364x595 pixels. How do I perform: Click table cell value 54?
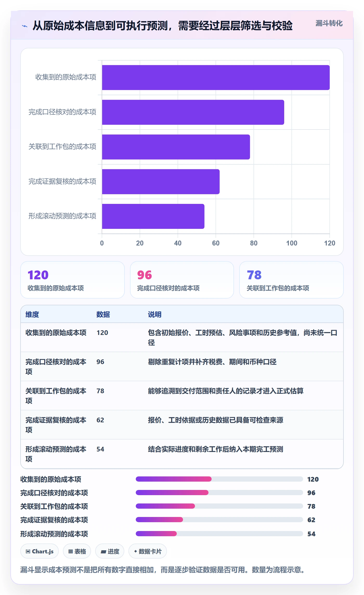click(100, 449)
